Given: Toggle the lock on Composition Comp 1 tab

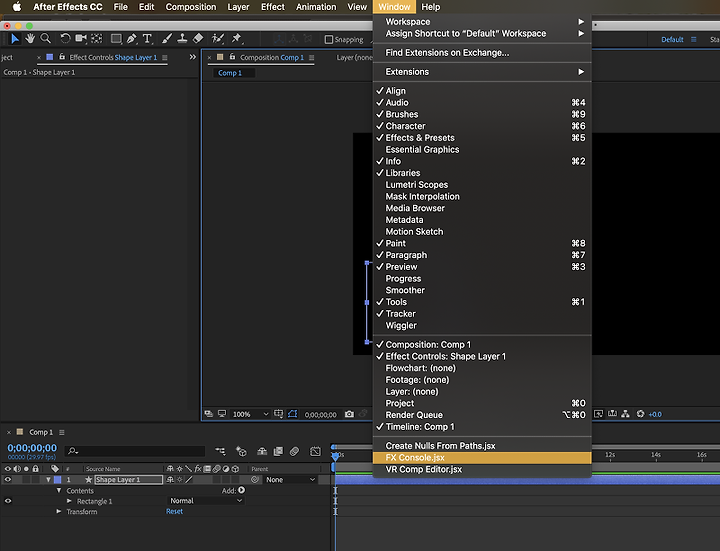Looking at the screenshot, I should pyautogui.click(x=232, y=57).
